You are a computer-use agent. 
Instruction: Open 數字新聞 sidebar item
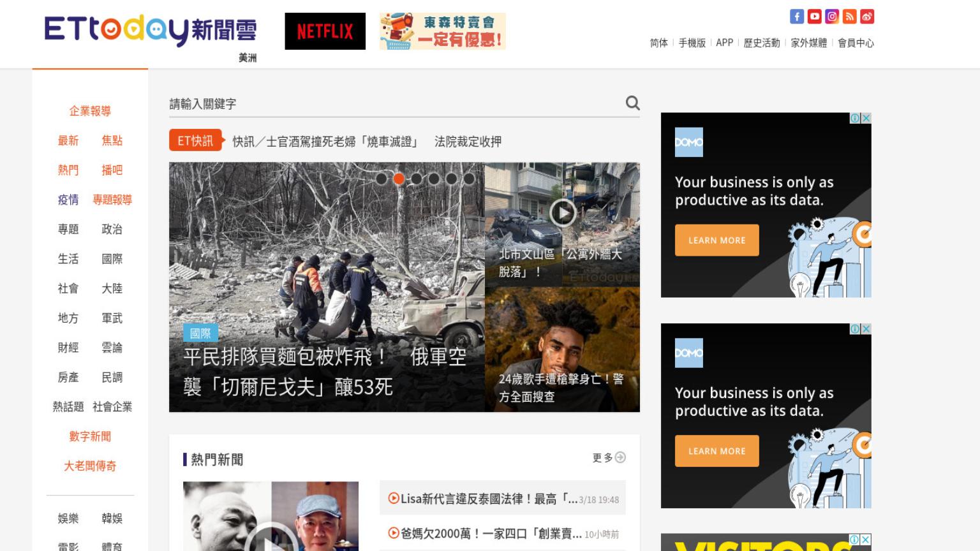coord(90,436)
